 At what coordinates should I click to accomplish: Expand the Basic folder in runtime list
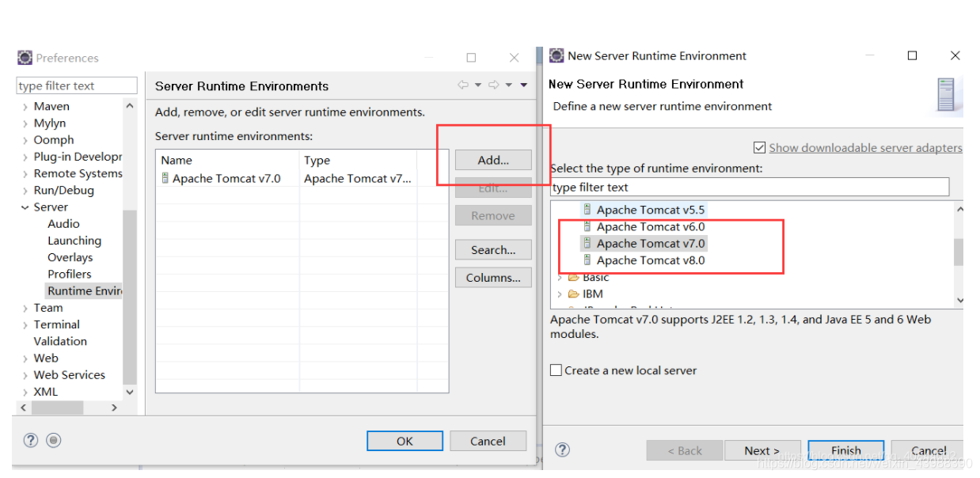[560, 278]
